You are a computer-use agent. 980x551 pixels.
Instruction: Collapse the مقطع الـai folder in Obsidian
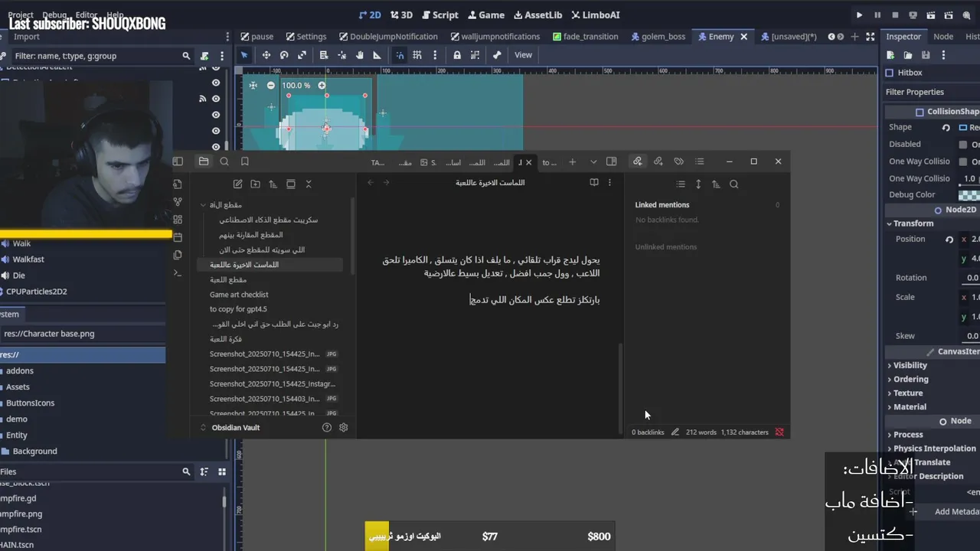point(204,205)
